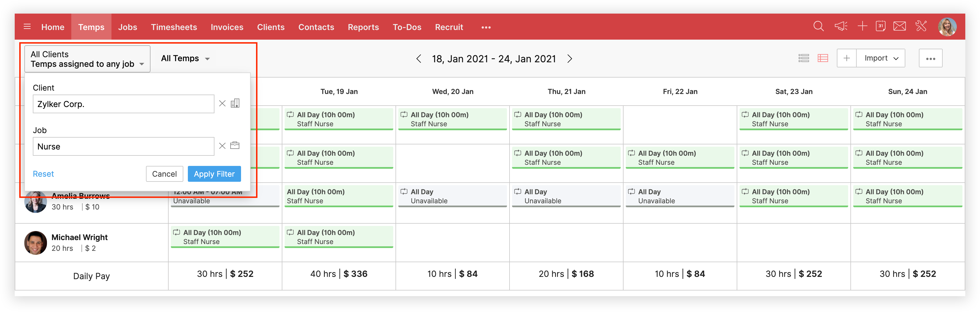Image resolution: width=980 pixels, height=312 pixels.
Task: Expand the All Clients filter dropdown
Action: point(87,59)
